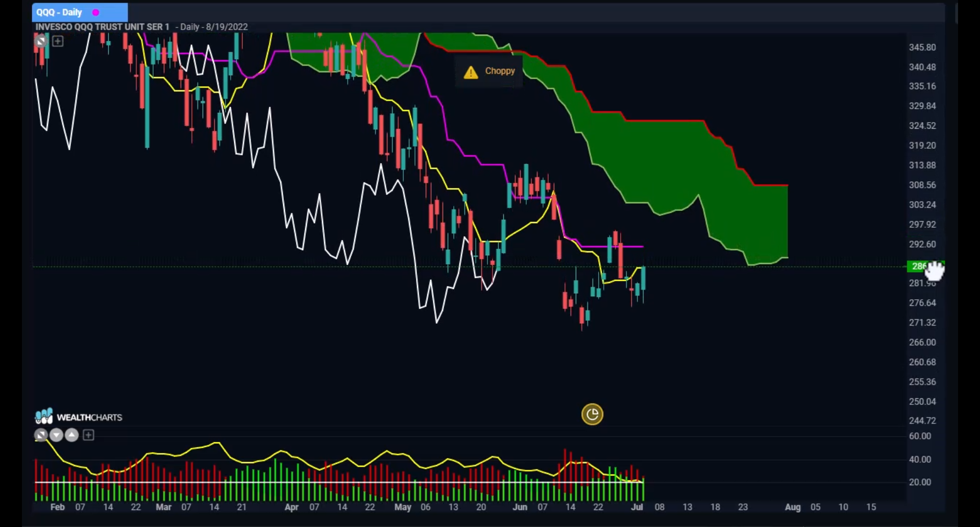Click the Apr date axis label

(x=291, y=507)
